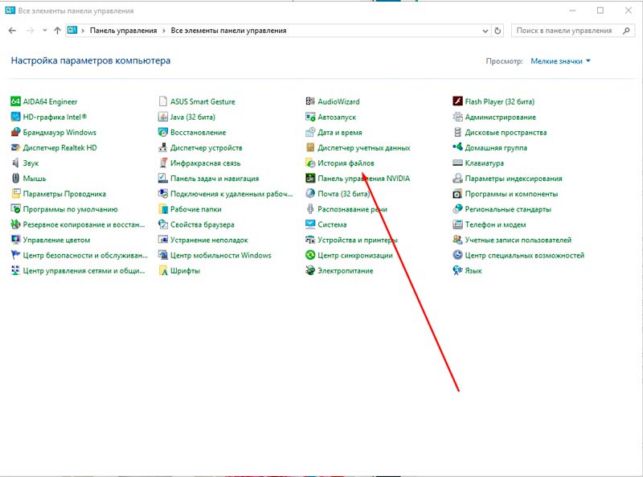Open Система link
The height and width of the screenshot is (477, 643).
[332, 225]
